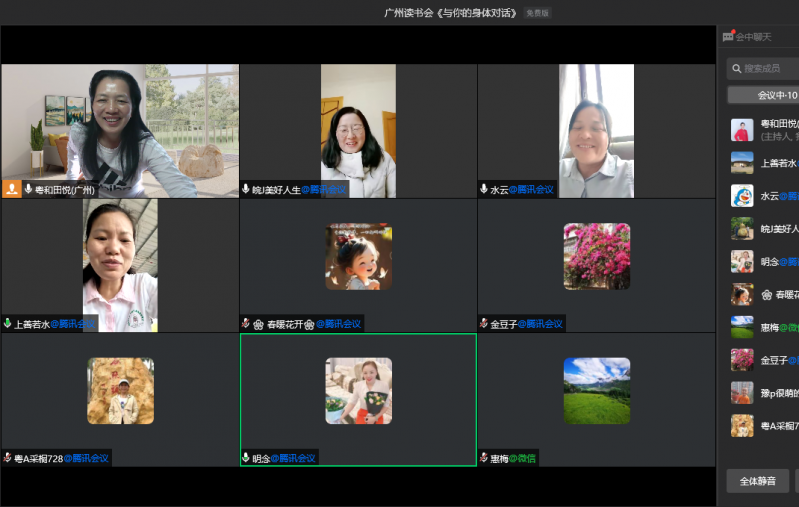Click the muted mic icon for 春暖花开
This screenshot has width=799, height=507.
pos(246,324)
